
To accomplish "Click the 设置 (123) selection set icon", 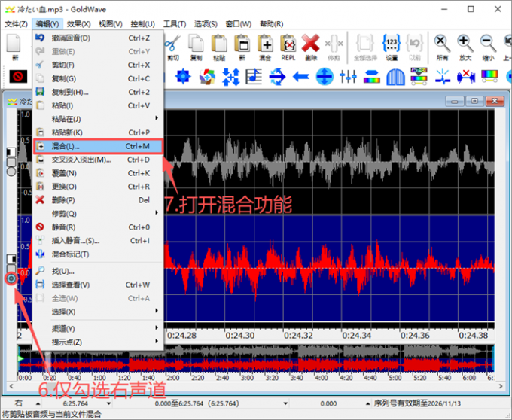I will 392,44.
